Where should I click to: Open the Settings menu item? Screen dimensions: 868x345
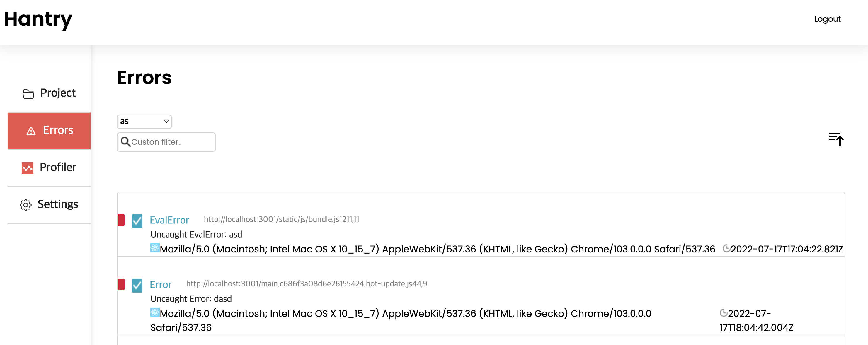click(x=49, y=204)
